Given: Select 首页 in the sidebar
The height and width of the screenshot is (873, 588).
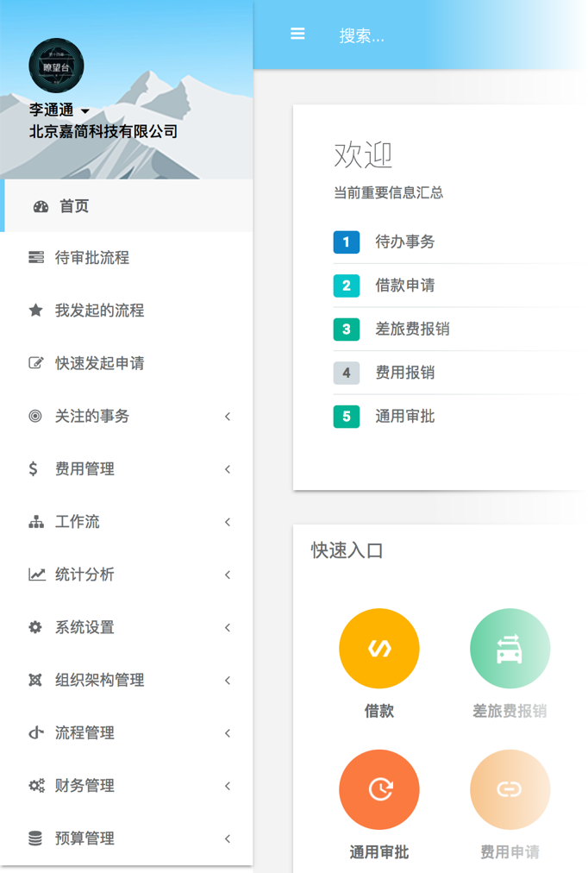Looking at the screenshot, I should click(x=74, y=206).
